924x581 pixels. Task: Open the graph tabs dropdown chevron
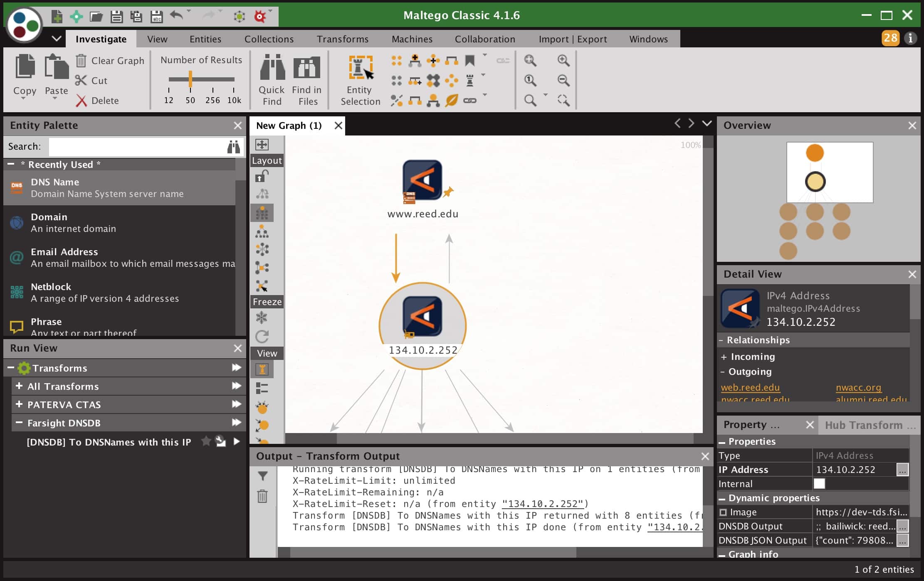707,123
